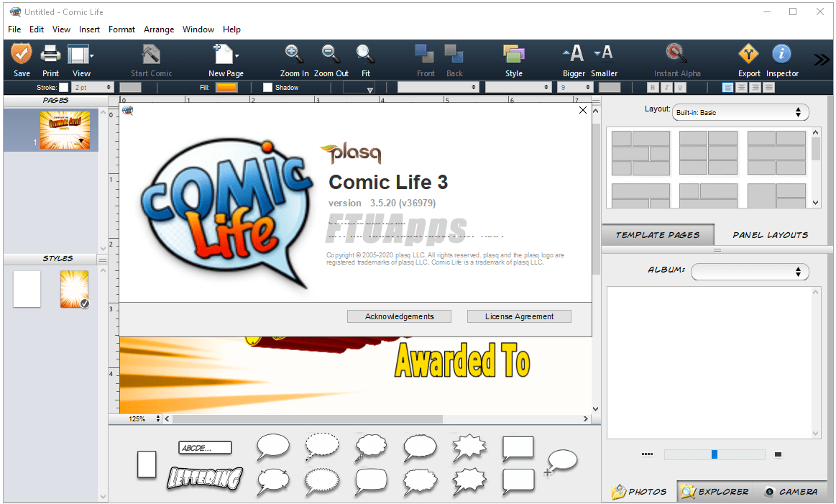This screenshot has height=504, width=836.
Task: Select the Lettering element
Action: [x=205, y=478]
